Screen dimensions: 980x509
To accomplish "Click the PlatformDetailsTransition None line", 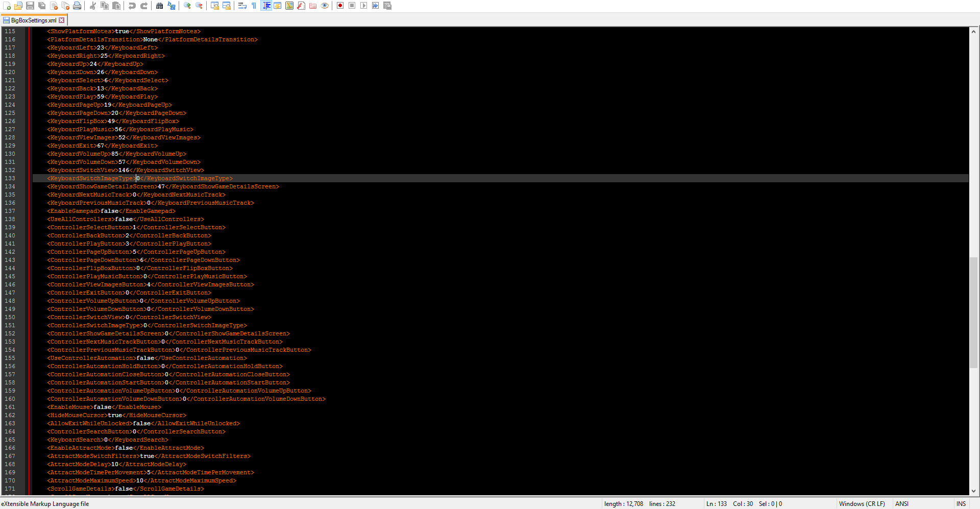I will (x=152, y=39).
